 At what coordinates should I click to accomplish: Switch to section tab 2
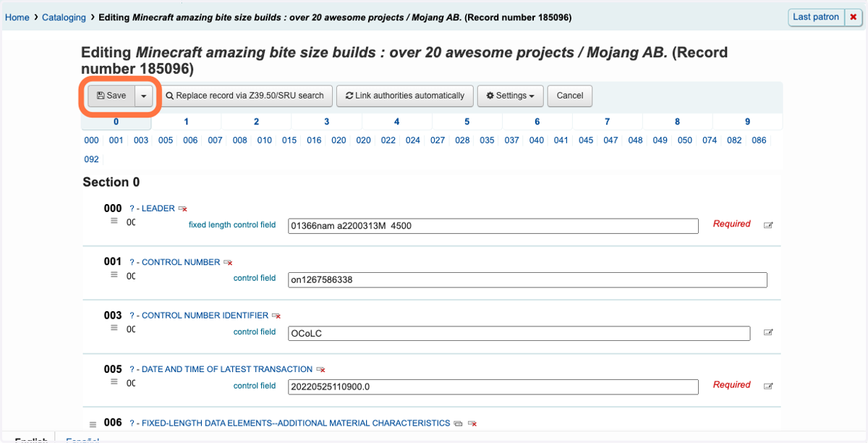[256, 122]
